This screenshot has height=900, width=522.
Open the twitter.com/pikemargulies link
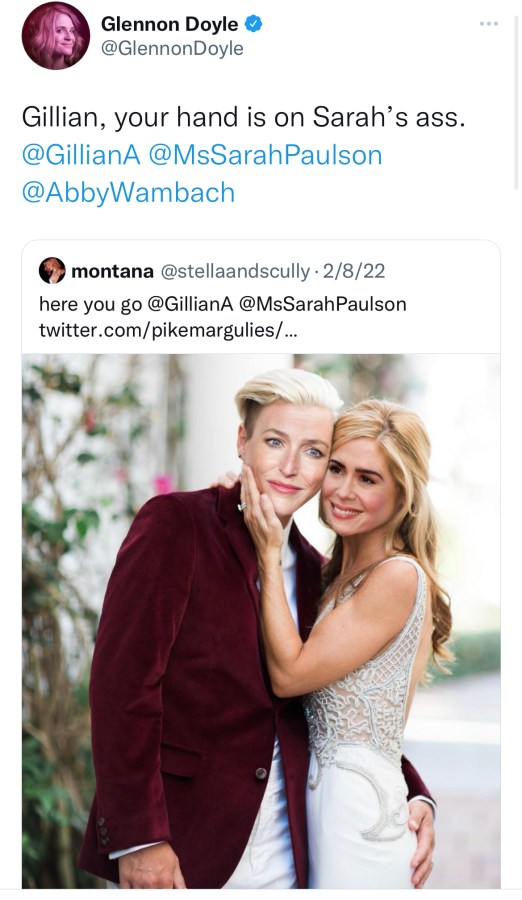coord(168,331)
